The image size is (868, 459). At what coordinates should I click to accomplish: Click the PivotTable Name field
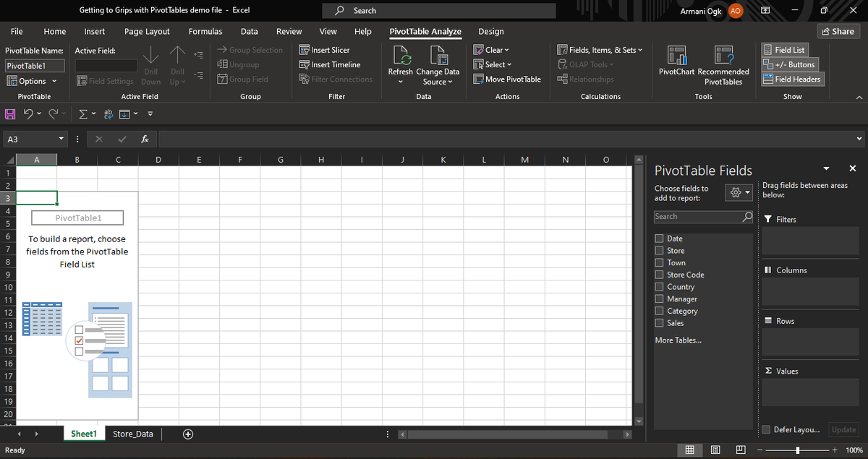point(35,65)
